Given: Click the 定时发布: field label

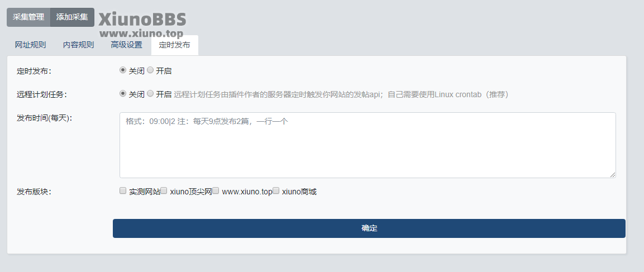Looking at the screenshot, I should [x=34, y=71].
